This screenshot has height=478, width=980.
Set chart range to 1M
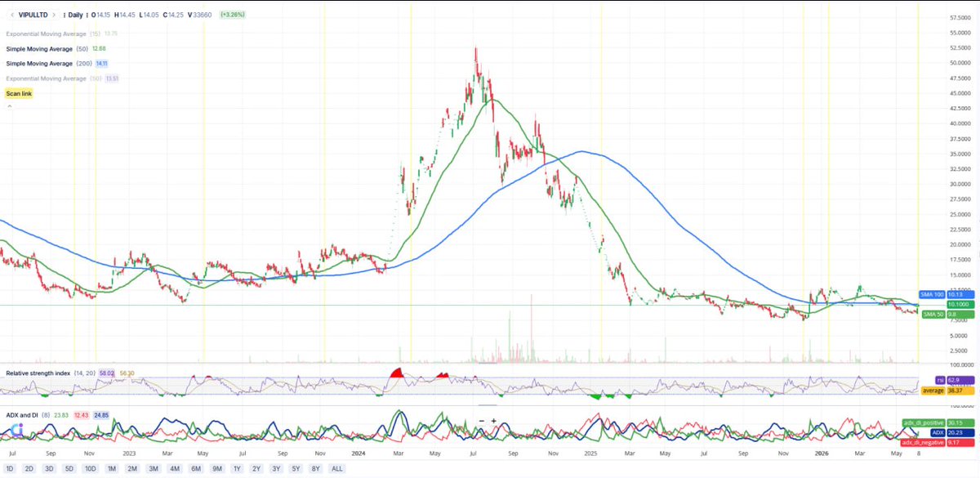click(x=112, y=469)
